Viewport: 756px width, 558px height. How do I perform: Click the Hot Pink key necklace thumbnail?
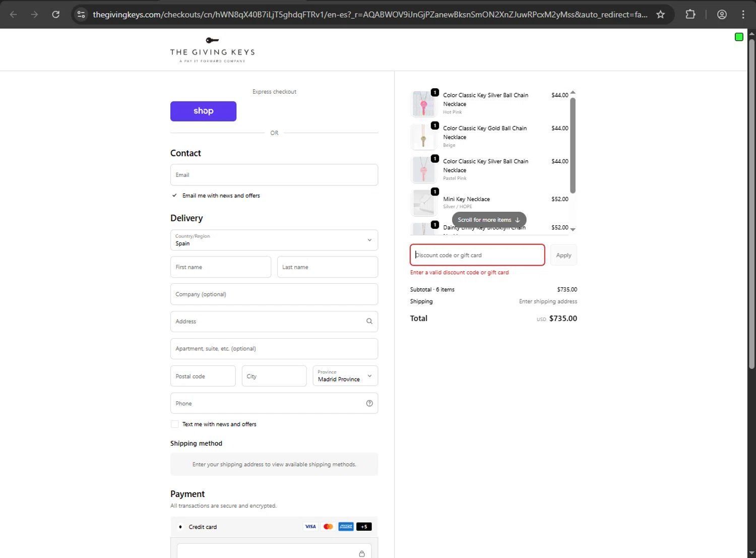pos(424,104)
